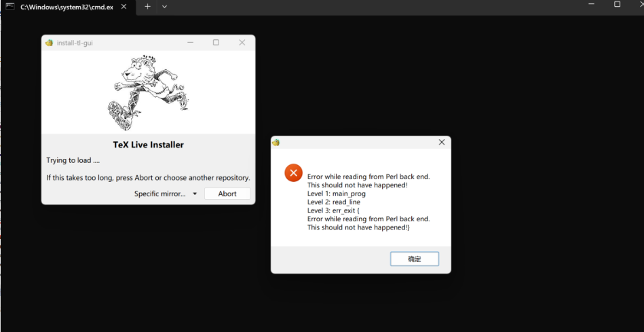Click the Abort button in TeX Live Installer
The width and height of the screenshot is (644, 332).
[x=227, y=193]
